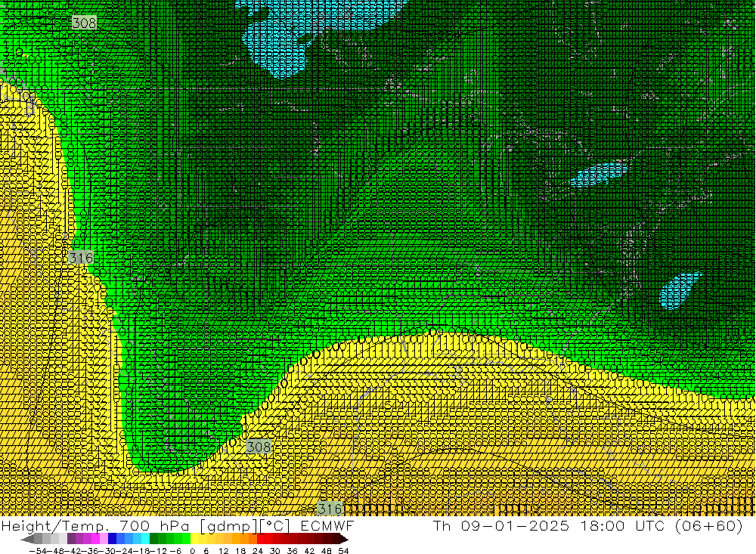Click the magenta legend swatch above -36

95,539
